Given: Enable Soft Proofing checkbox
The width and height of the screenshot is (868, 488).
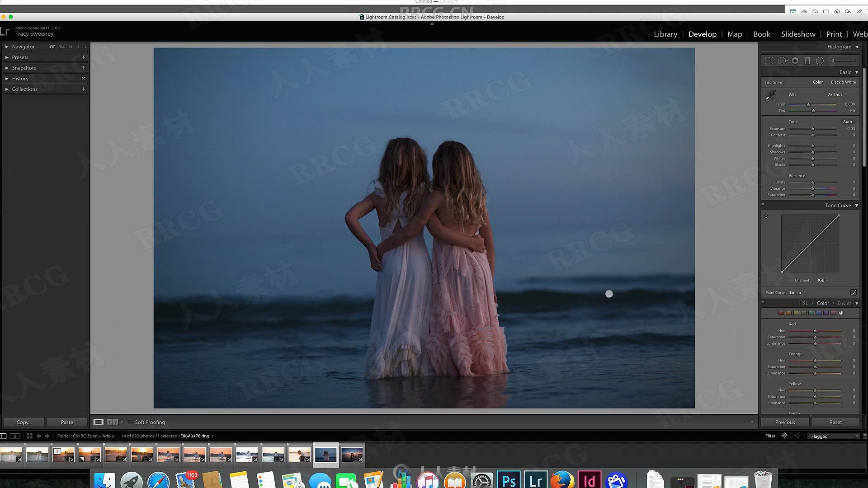Looking at the screenshot, I should [131, 422].
